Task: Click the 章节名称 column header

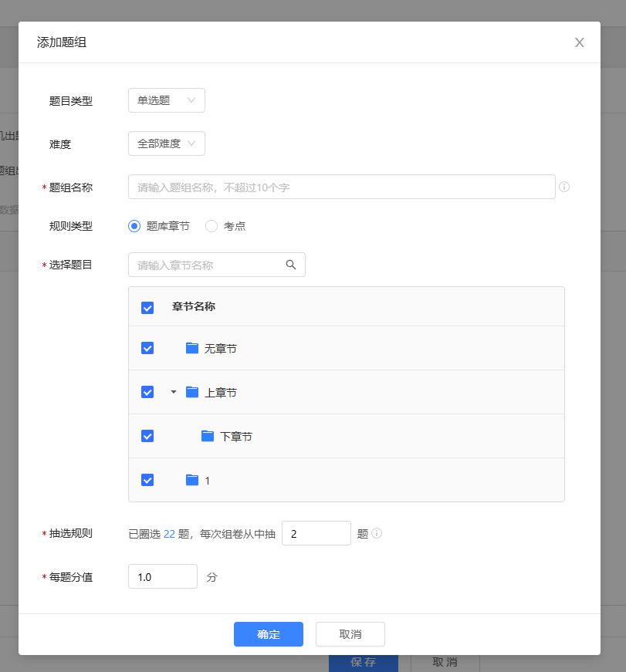Action: [194, 306]
